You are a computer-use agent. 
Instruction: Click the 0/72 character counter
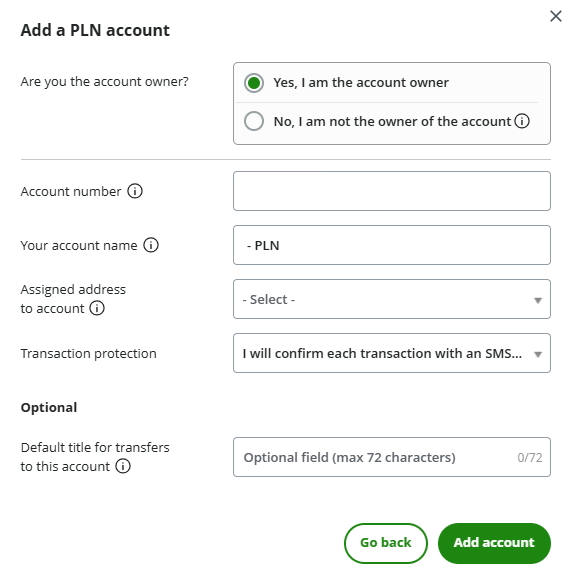tap(530, 457)
